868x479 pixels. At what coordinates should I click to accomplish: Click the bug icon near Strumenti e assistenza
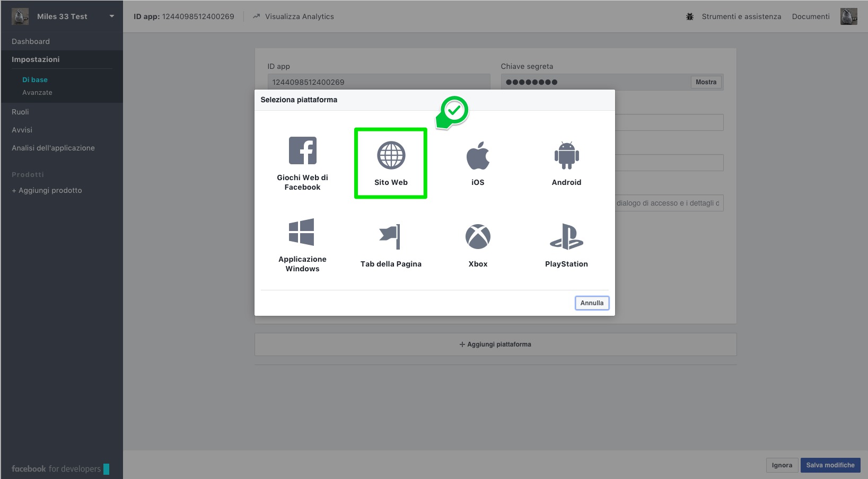[x=690, y=16]
